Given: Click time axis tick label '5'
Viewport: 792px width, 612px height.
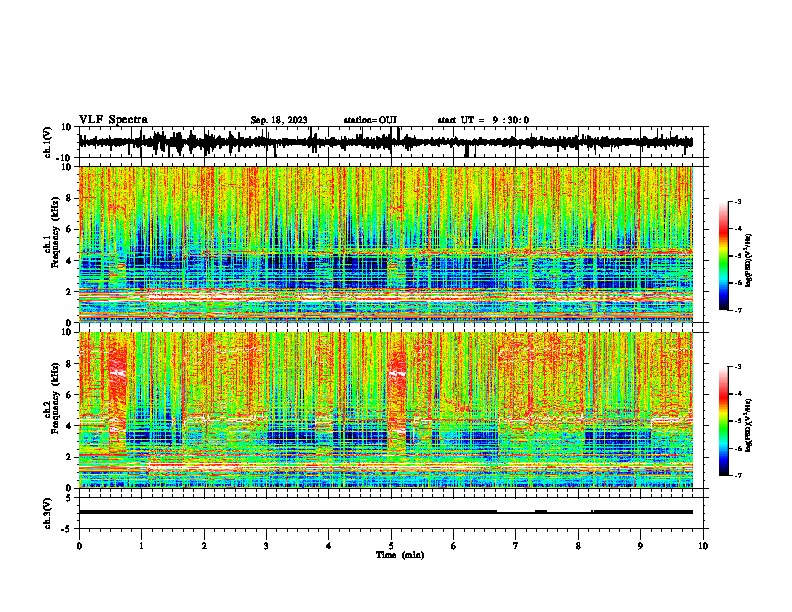Looking at the screenshot, I should point(391,546).
